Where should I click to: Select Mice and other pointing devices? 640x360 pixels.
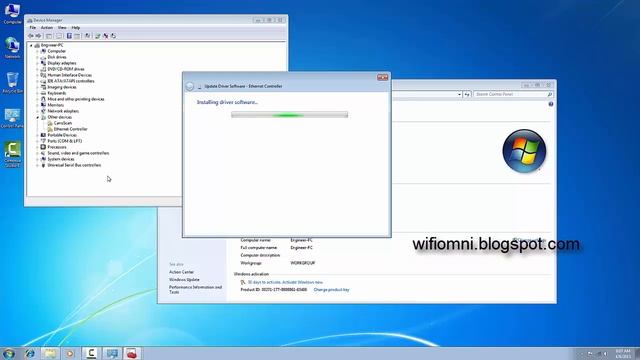pos(76,99)
